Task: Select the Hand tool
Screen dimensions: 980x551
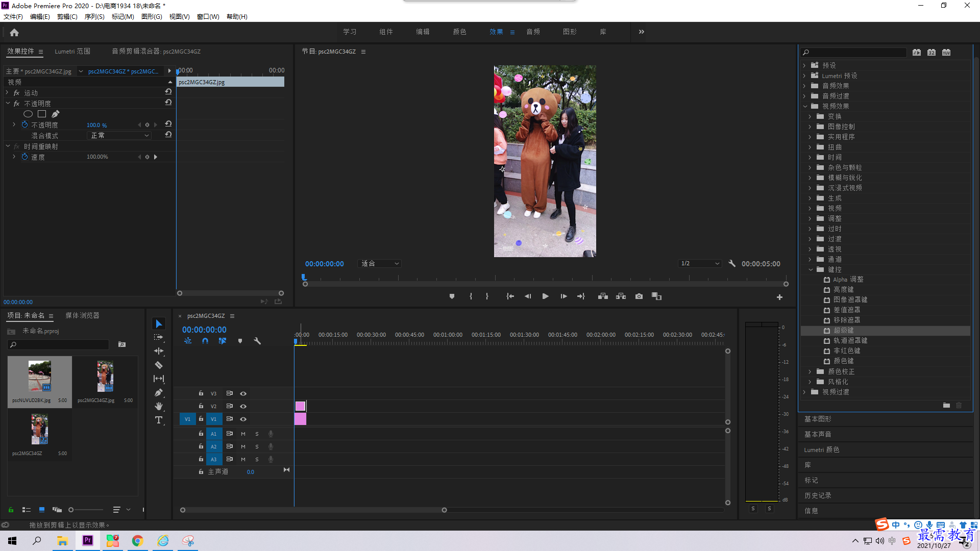Action: coord(159,406)
